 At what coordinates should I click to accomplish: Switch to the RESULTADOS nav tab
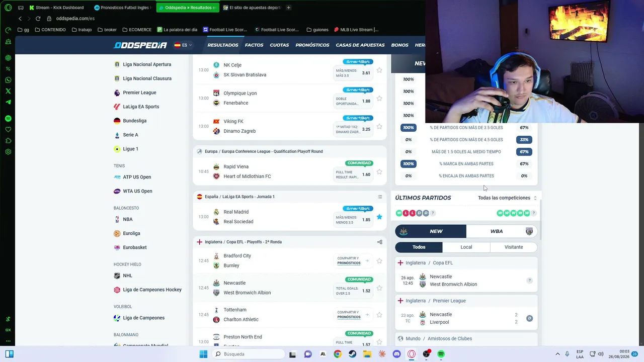coord(223,45)
